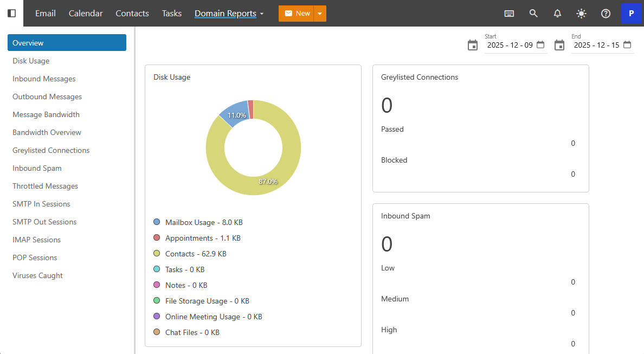Click calendar icon beside Start date
The height and width of the screenshot is (354, 644).
point(473,45)
